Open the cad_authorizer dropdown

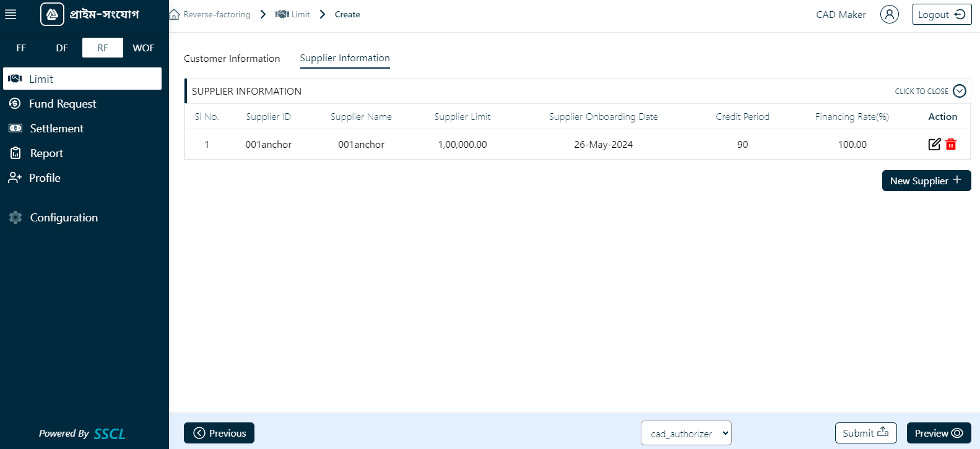coord(686,433)
